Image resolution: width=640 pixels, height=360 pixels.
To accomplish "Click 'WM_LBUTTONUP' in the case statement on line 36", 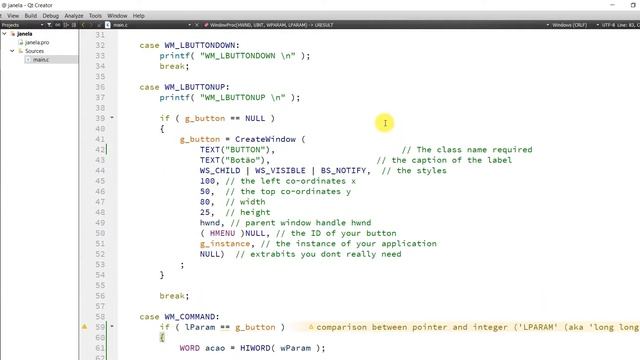I will [195, 87].
